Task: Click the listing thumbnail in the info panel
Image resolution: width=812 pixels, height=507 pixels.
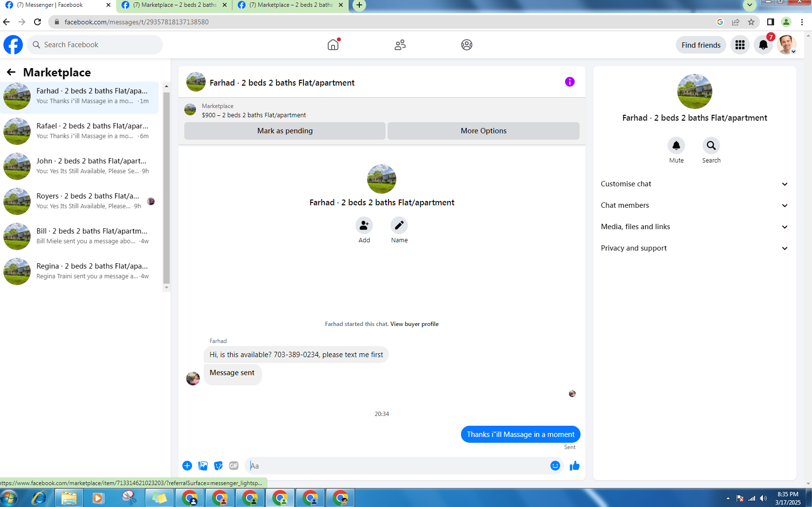Action: pyautogui.click(x=695, y=91)
